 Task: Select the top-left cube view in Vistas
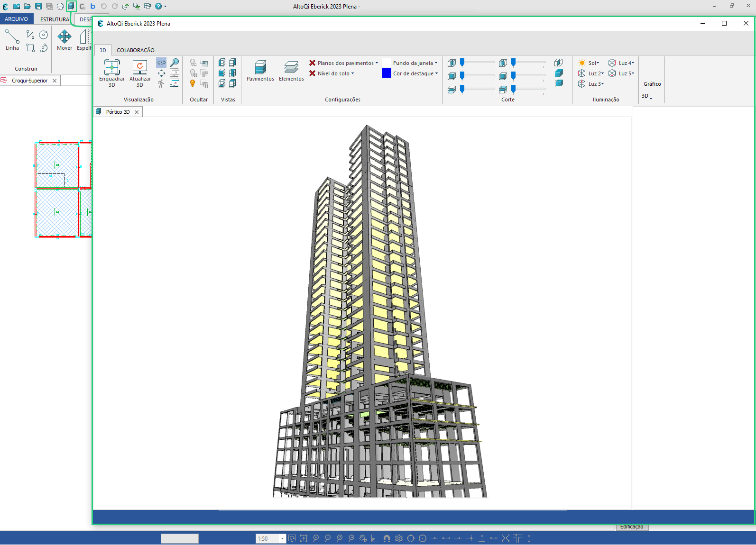(x=222, y=63)
